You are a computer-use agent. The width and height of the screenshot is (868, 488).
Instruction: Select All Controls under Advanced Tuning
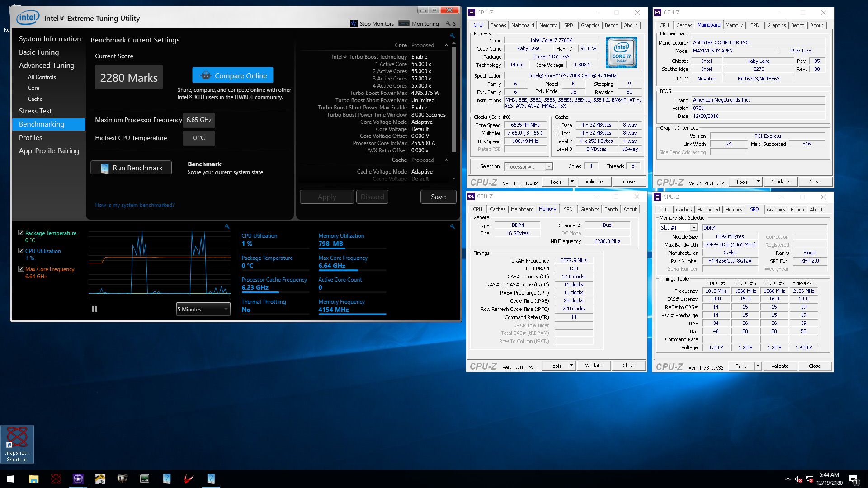[42, 77]
